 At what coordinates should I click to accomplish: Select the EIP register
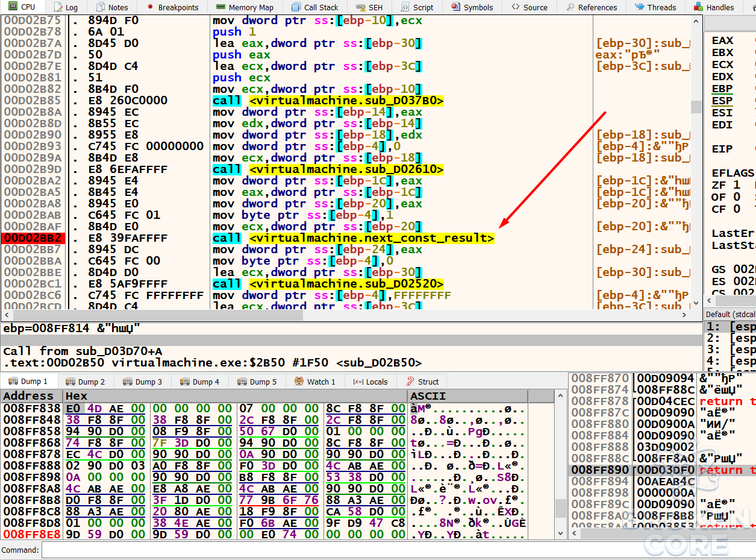click(722, 149)
